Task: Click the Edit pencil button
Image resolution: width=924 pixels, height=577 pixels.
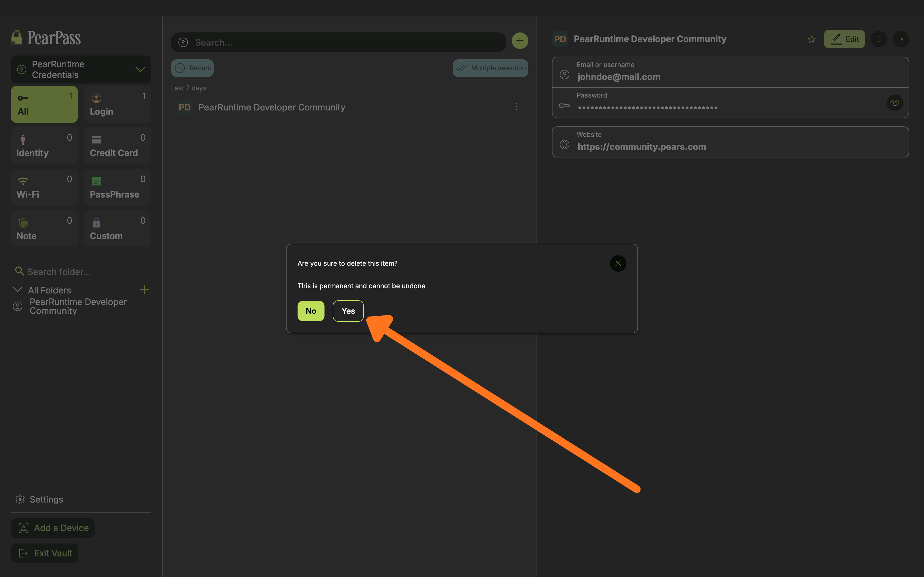Action: pos(844,39)
